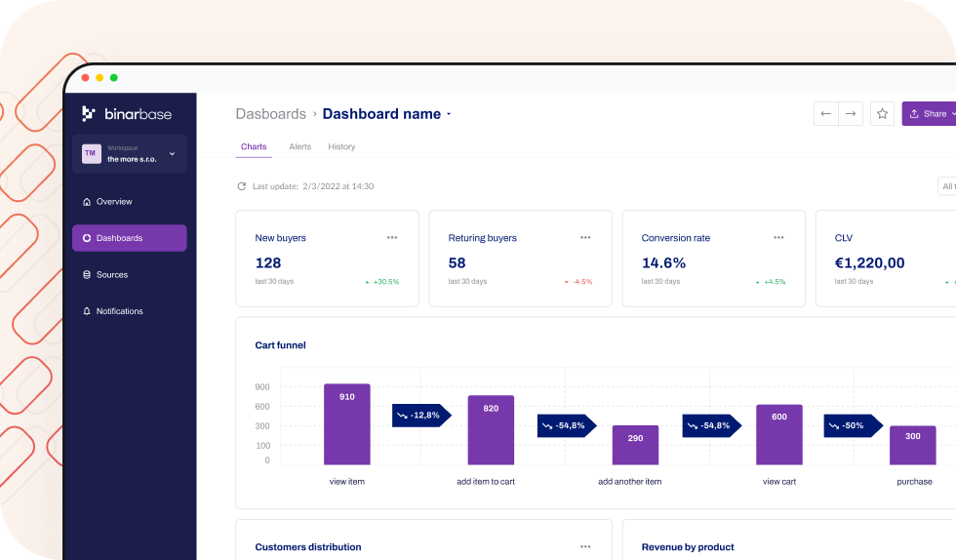
Task: Switch to the Alerts tab
Action: pos(300,147)
